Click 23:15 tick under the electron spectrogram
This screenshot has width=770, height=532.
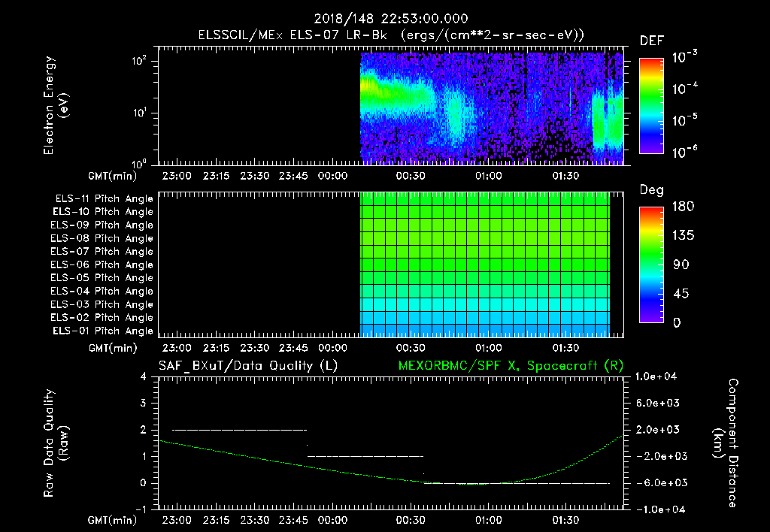pyautogui.click(x=216, y=176)
